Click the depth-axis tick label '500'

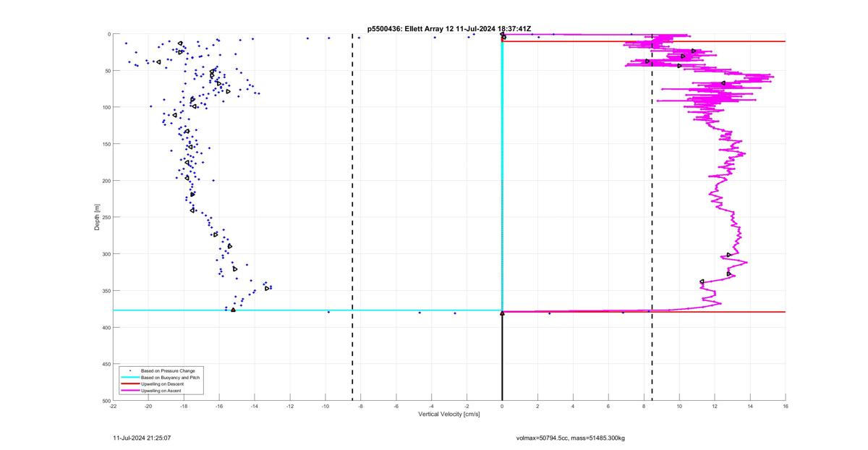tap(106, 400)
